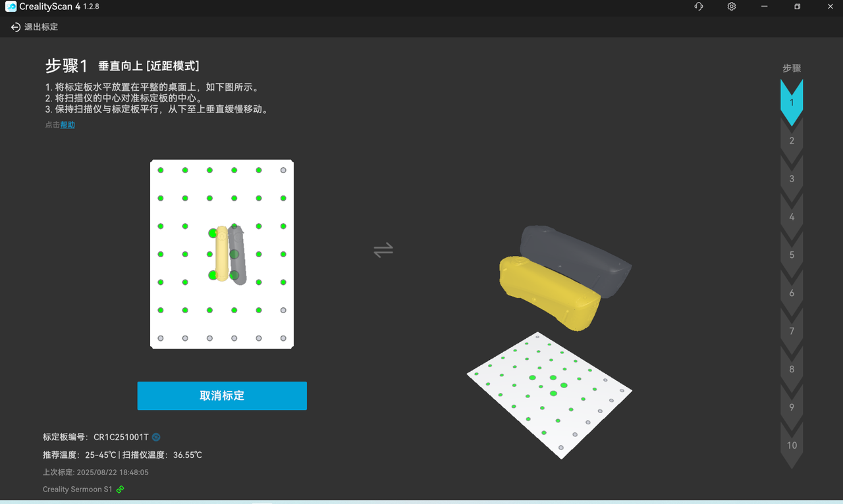Click the back arrow icon for 退出标定
This screenshot has width=843, height=504.
[16, 28]
